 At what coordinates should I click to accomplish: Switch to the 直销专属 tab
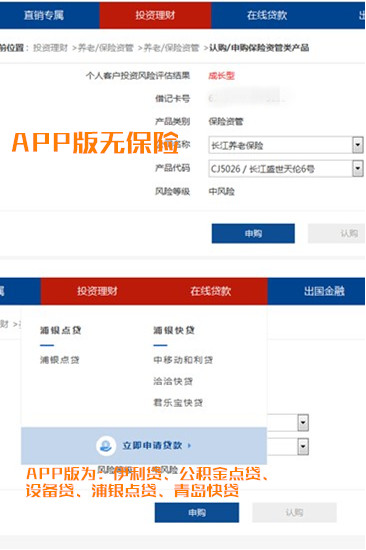pyautogui.click(x=44, y=15)
